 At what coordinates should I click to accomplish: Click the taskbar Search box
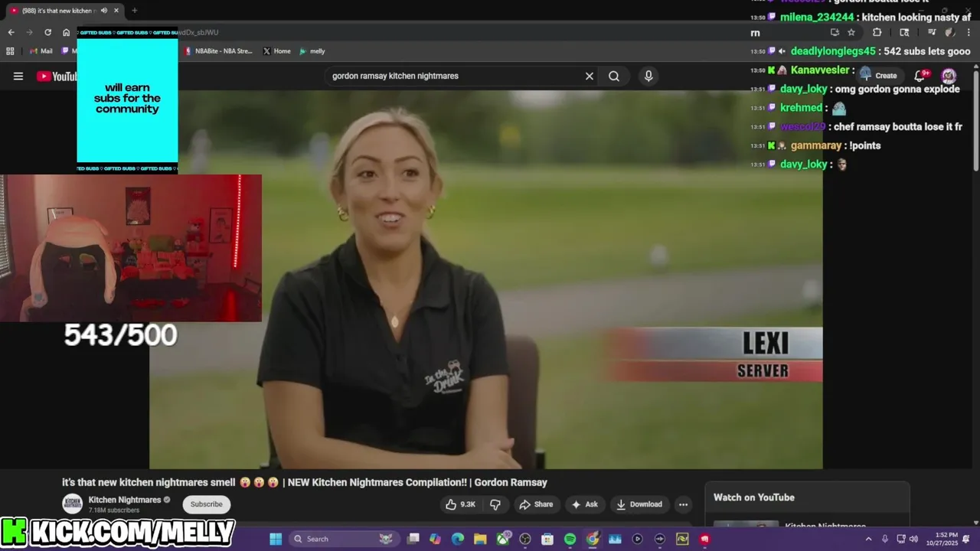345,539
